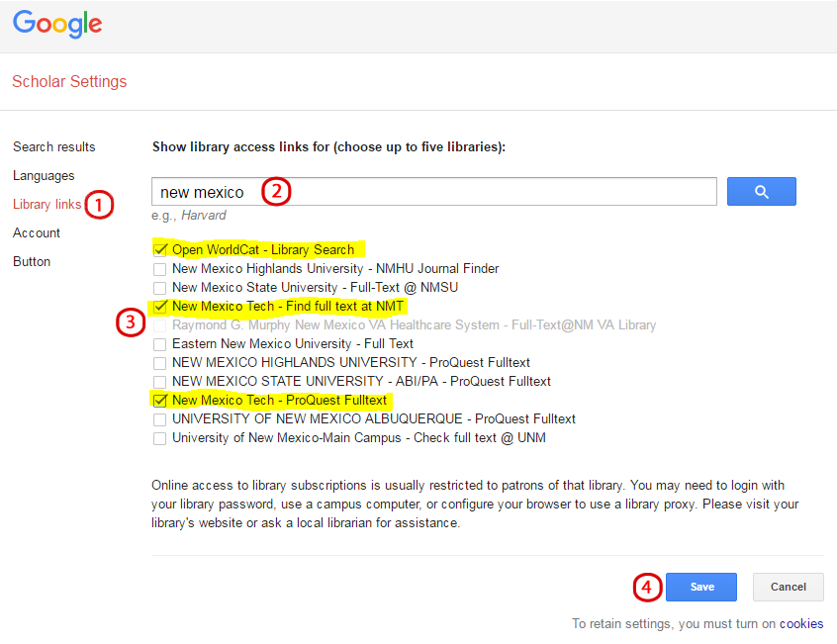Viewport: 837px width, 644px height.
Task: Uncheck Open WorldCat - Library Search
Action: click(x=159, y=249)
